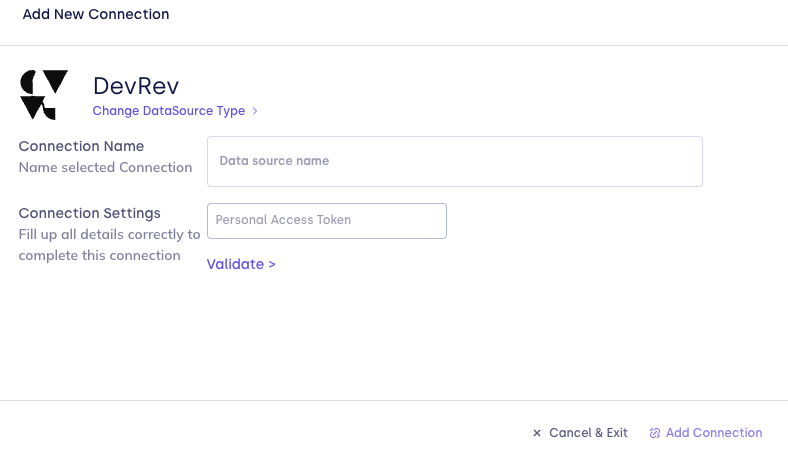Click chevron next to Change DataSource Type
Viewport: 788px width, 459px height.
pos(255,111)
